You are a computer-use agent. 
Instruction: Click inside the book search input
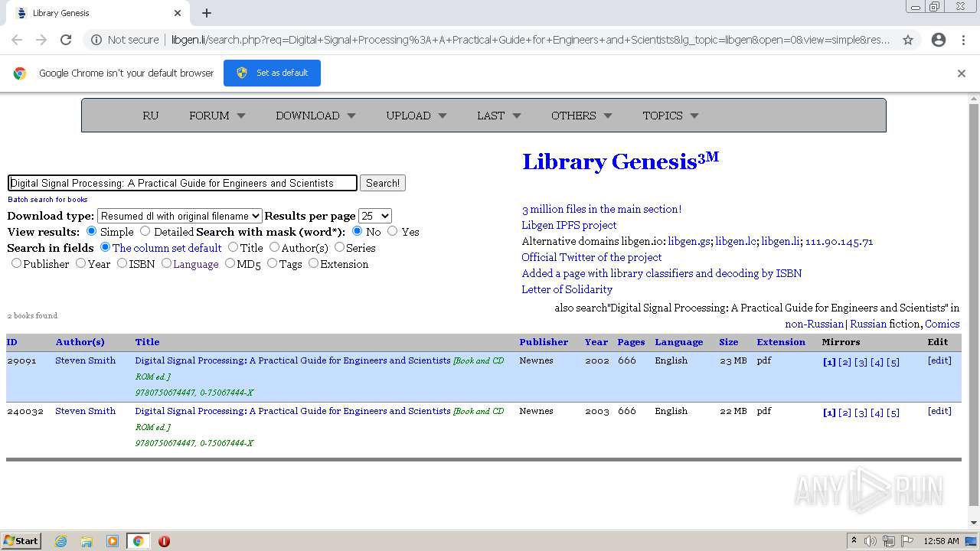(x=182, y=183)
